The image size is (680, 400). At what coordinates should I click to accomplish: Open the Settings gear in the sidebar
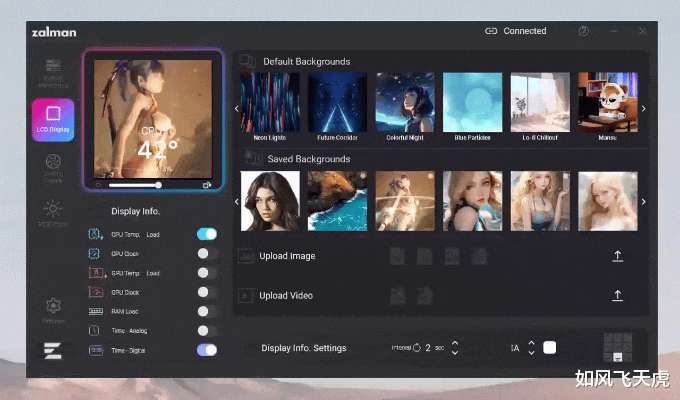point(53,308)
